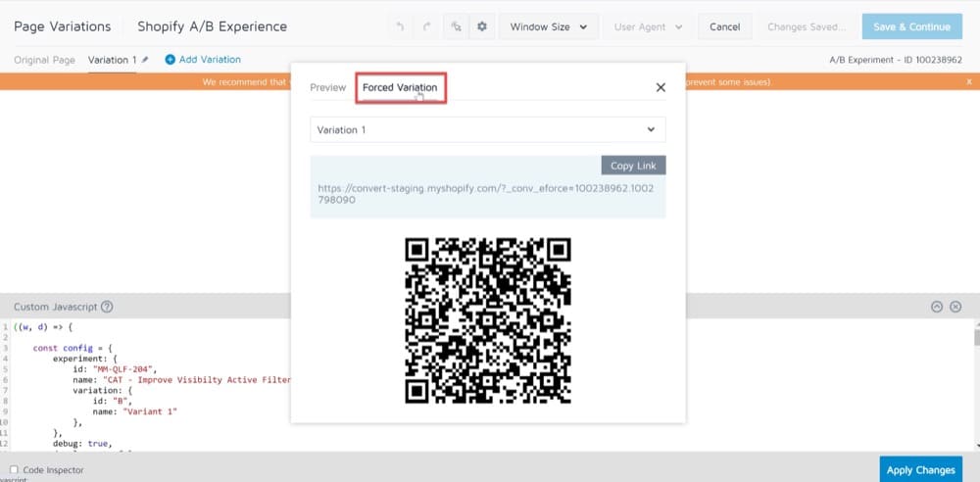Select the Forced Variation tab
Image resolution: width=980 pixels, height=482 pixels.
pyautogui.click(x=400, y=87)
